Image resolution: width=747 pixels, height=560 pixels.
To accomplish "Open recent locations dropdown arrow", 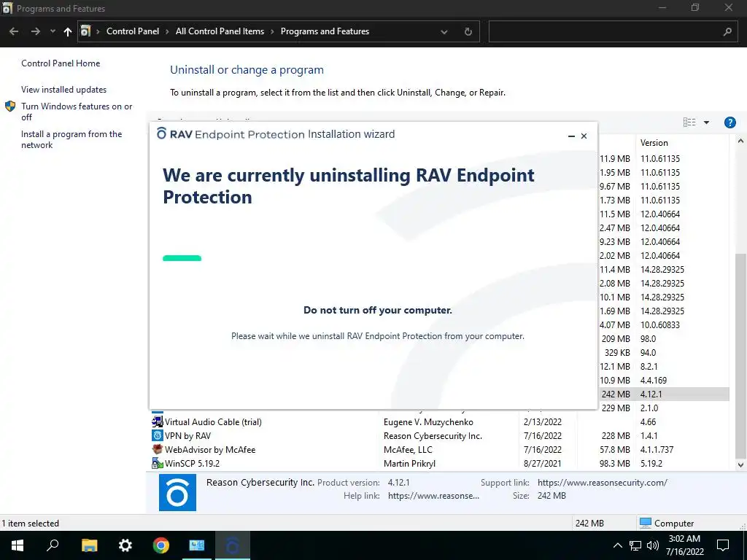I will tap(53, 31).
